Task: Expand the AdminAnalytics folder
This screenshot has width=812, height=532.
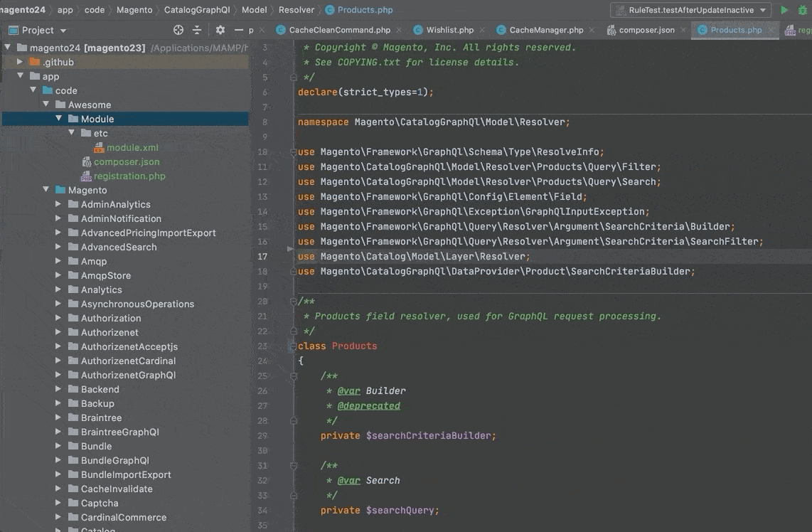Action: point(59,205)
